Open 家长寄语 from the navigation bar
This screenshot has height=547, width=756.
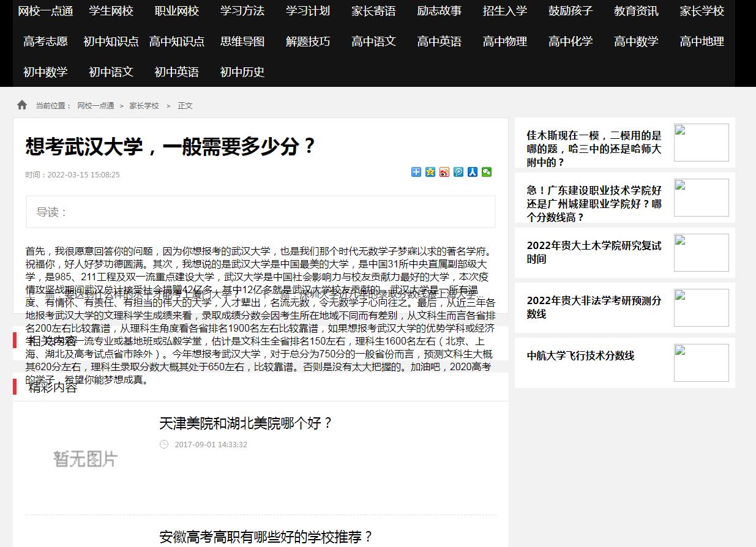click(373, 11)
